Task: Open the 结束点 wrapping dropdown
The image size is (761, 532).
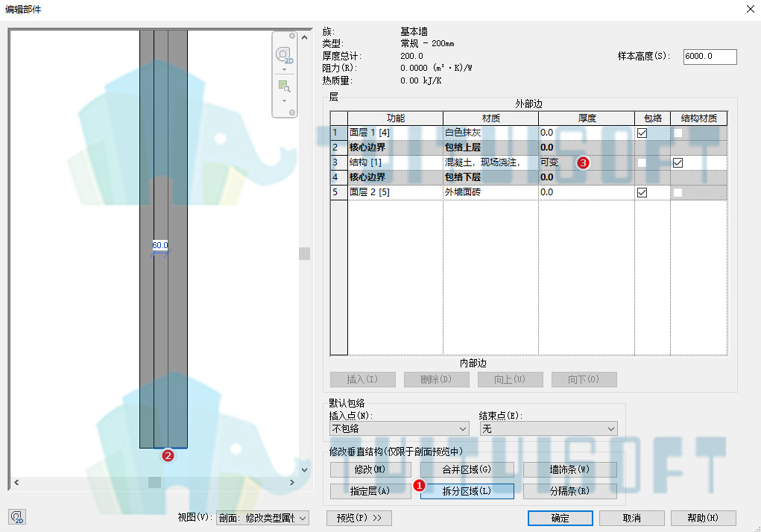Action: tap(549, 428)
